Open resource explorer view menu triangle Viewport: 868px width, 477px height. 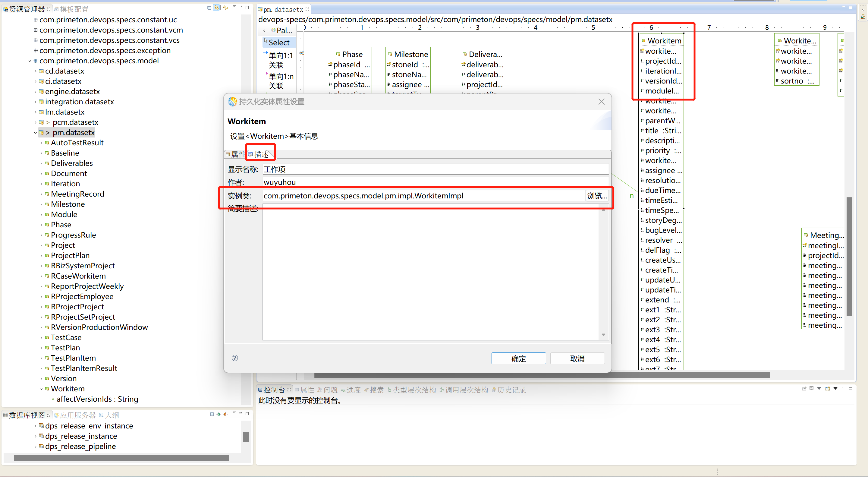click(234, 7)
